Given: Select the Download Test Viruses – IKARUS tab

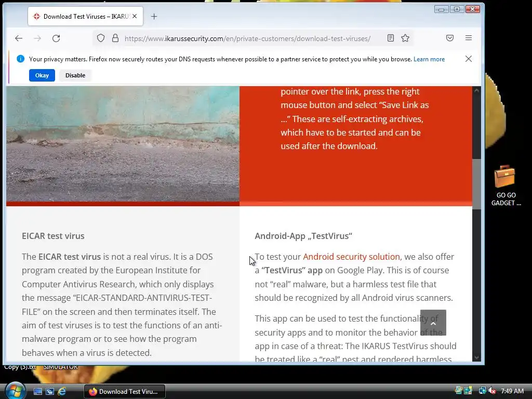Looking at the screenshot, I should [86, 16].
